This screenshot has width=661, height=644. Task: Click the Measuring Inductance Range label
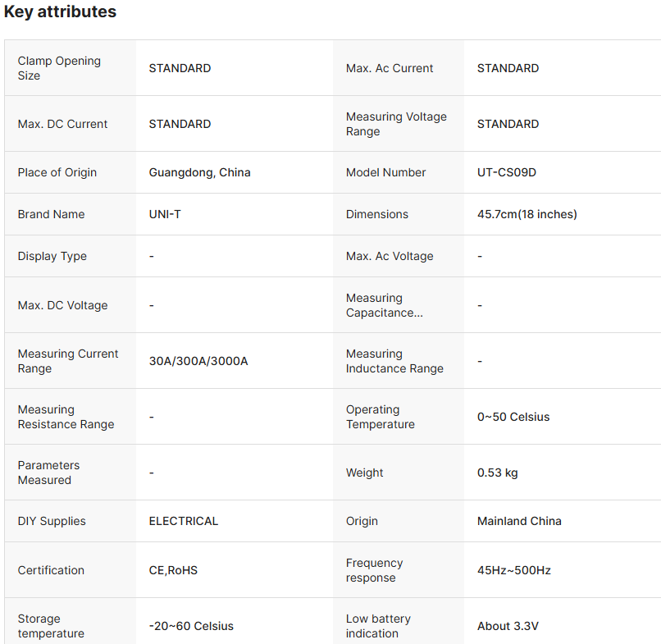[394, 361]
